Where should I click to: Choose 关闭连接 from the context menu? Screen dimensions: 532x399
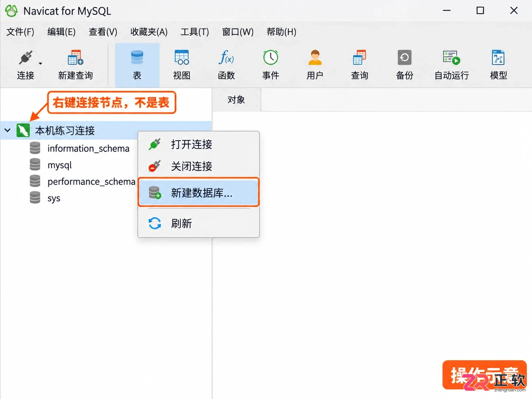point(199,166)
